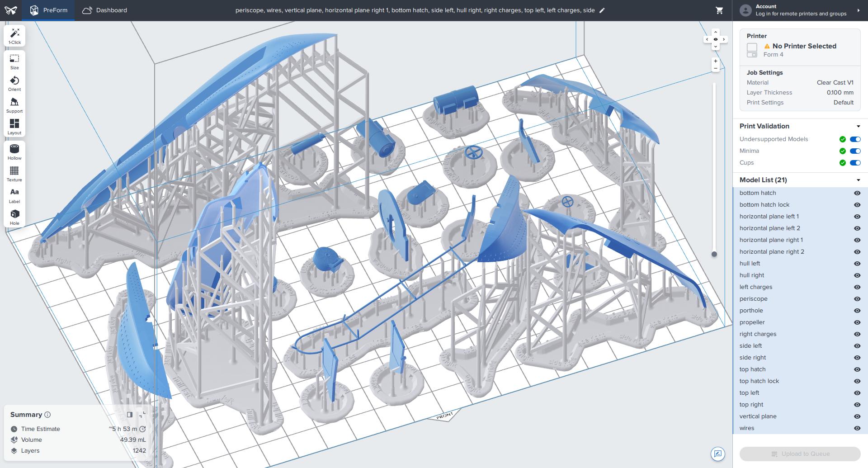
Task: Click the Time Estimate value
Action: [x=123, y=429]
